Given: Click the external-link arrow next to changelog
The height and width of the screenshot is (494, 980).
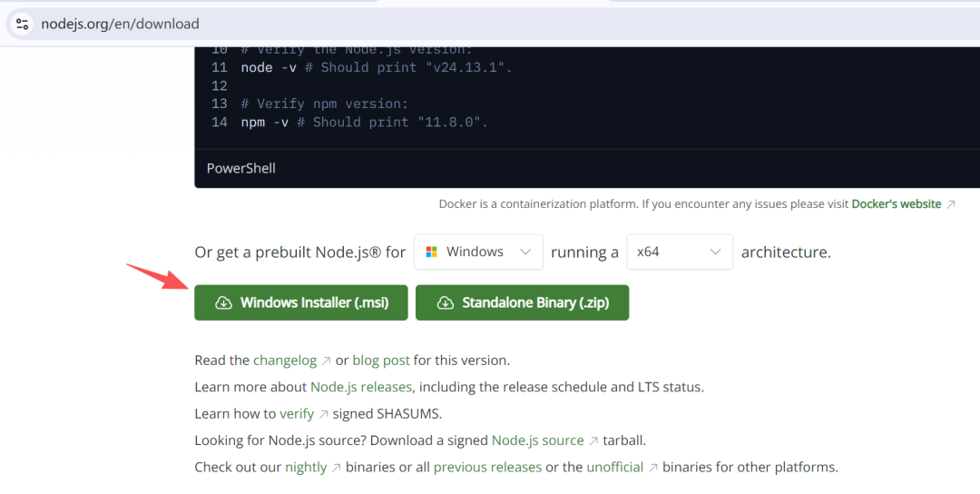Looking at the screenshot, I should (x=326, y=361).
